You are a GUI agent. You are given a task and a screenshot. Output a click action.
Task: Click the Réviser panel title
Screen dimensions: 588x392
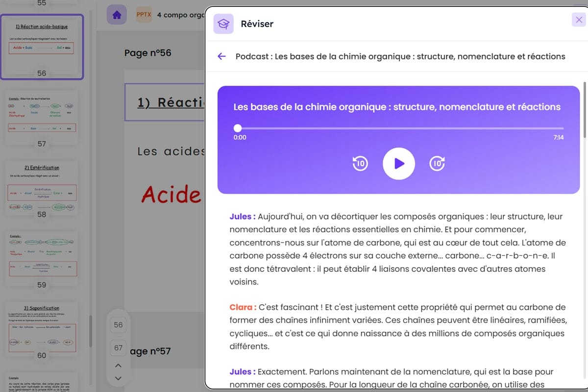click(257, 24)
